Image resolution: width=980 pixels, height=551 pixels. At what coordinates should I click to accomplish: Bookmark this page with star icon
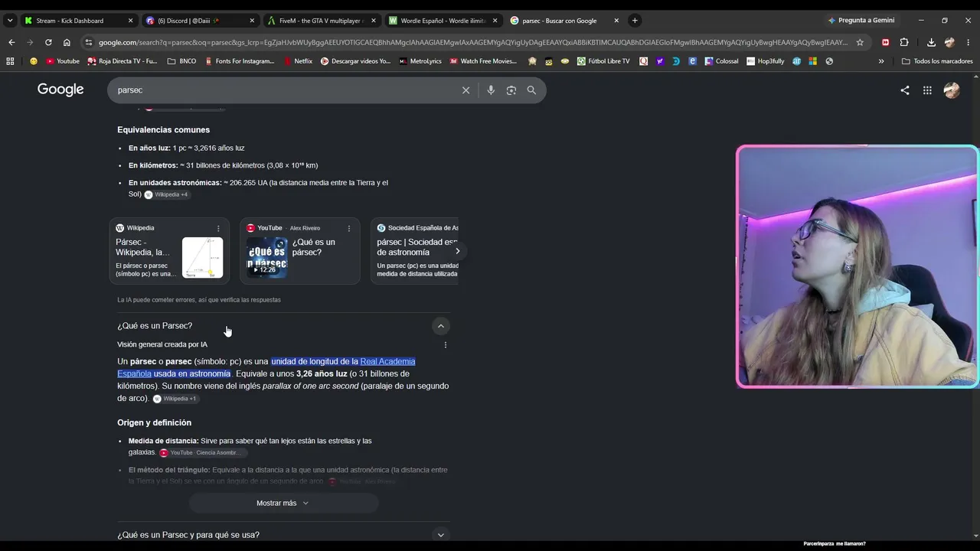(860, 42)
